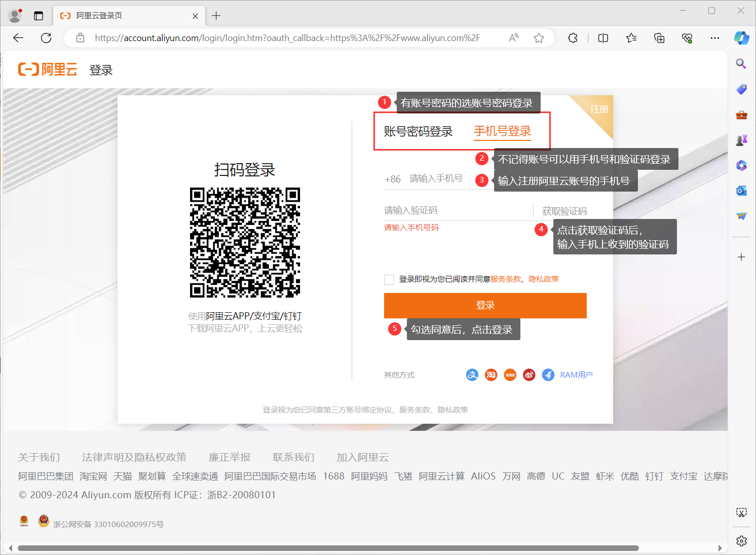The image size is (756, 555).
Task: Open 廉正举报 footer link
Action: (x=230, y=457)
